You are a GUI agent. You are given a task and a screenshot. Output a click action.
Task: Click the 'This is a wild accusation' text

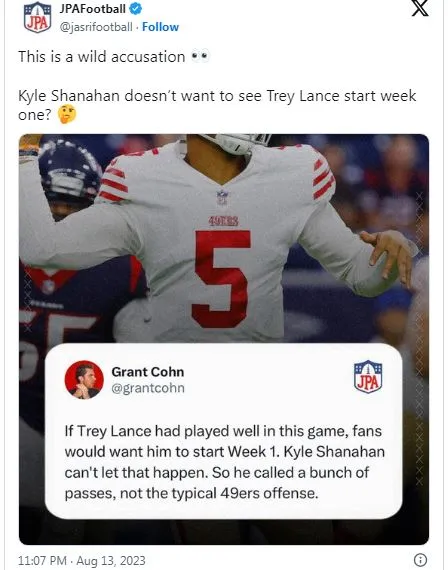[102, 57]
